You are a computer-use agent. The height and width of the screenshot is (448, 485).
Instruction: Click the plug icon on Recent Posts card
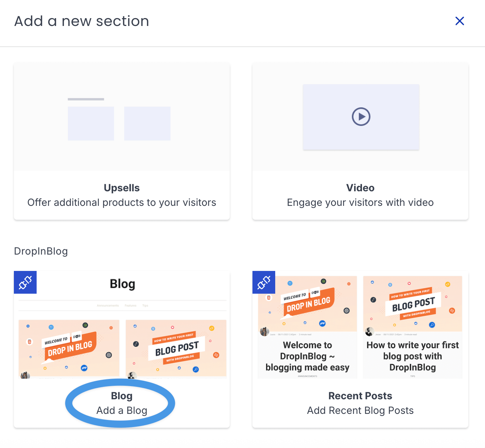[264, 282]
